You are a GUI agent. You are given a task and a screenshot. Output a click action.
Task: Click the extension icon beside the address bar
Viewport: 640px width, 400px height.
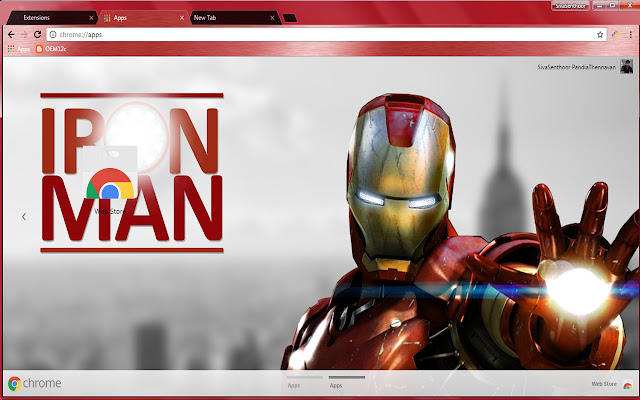click(x=615, y=35)
